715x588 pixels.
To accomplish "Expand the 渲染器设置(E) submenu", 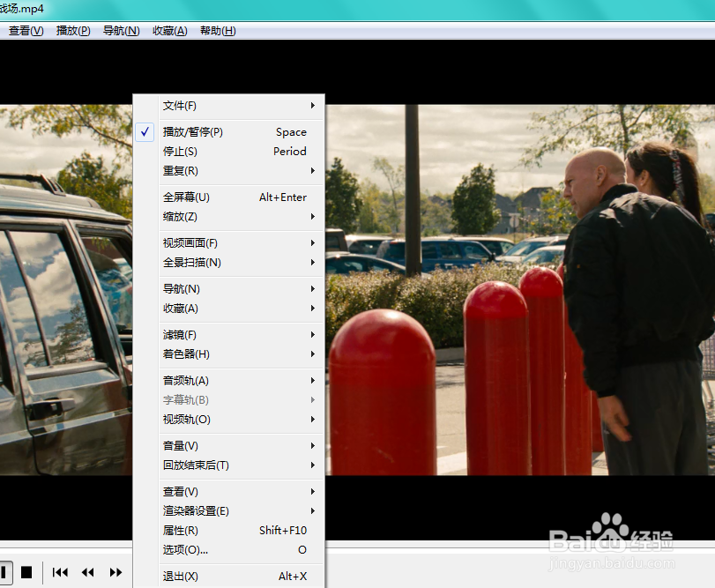I will coord(229,511).
